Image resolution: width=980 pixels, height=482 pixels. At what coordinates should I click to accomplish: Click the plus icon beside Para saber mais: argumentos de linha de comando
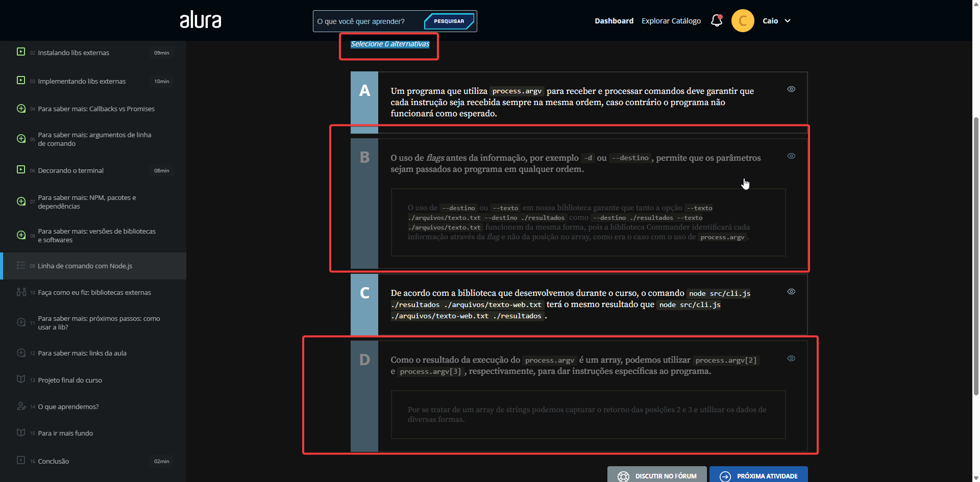(20, 138)
